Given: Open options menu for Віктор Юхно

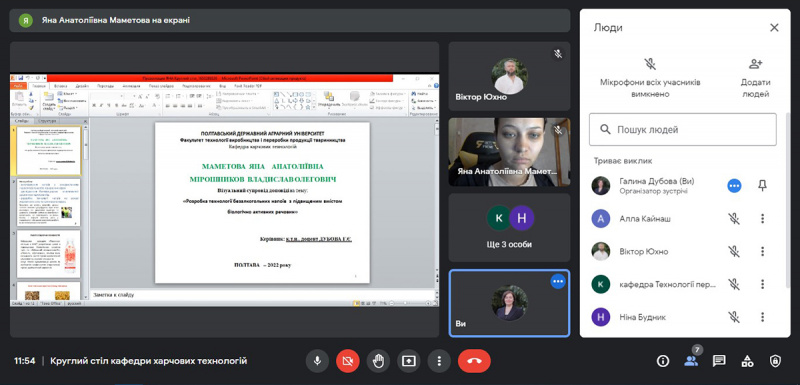Looking at the screenshot, I should (762, 251).
